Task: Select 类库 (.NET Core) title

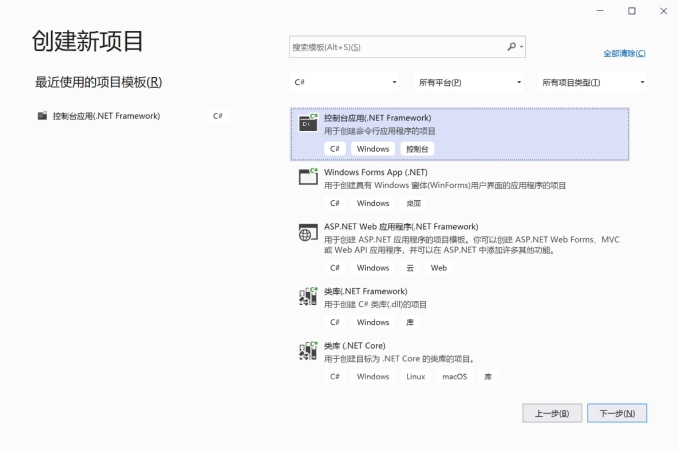Action: tap(355, 346)
